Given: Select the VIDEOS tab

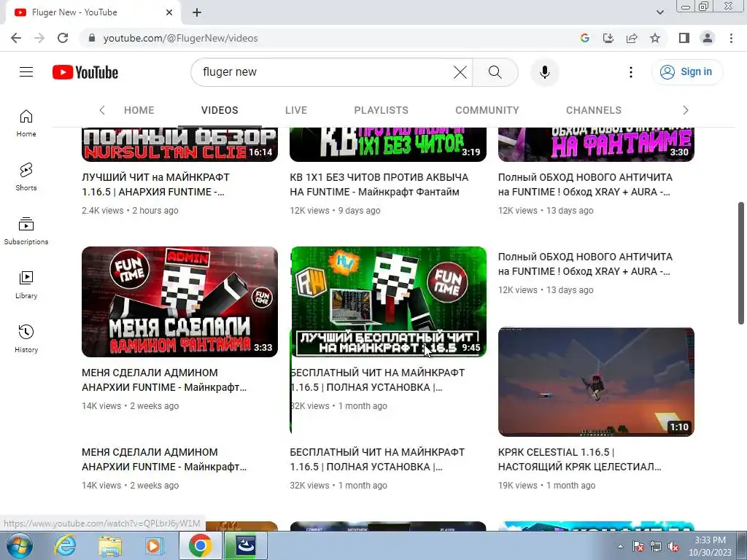Looking at the screenshot, I should click(x=220, y=110).
